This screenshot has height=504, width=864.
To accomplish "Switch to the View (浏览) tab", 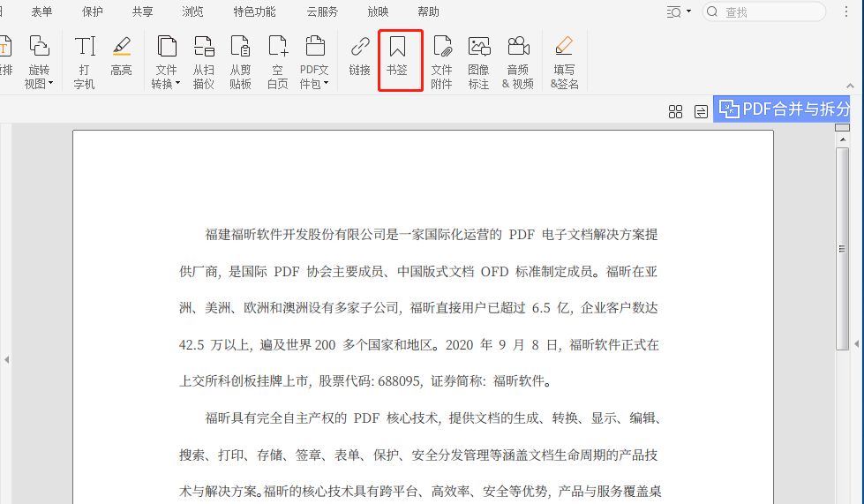I will (192, 11).
